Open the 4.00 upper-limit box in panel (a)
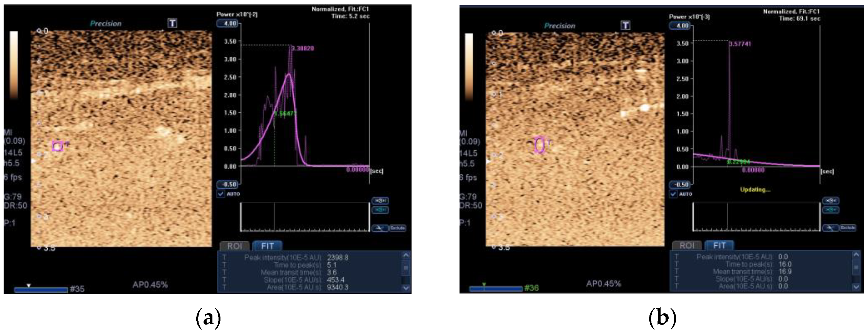Screen dimensions: 868x334 click(x=228, y=24)
